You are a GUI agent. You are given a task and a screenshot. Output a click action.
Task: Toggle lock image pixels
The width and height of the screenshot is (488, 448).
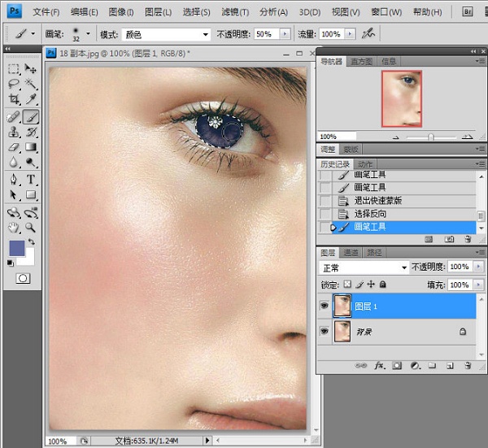(359, 284)
